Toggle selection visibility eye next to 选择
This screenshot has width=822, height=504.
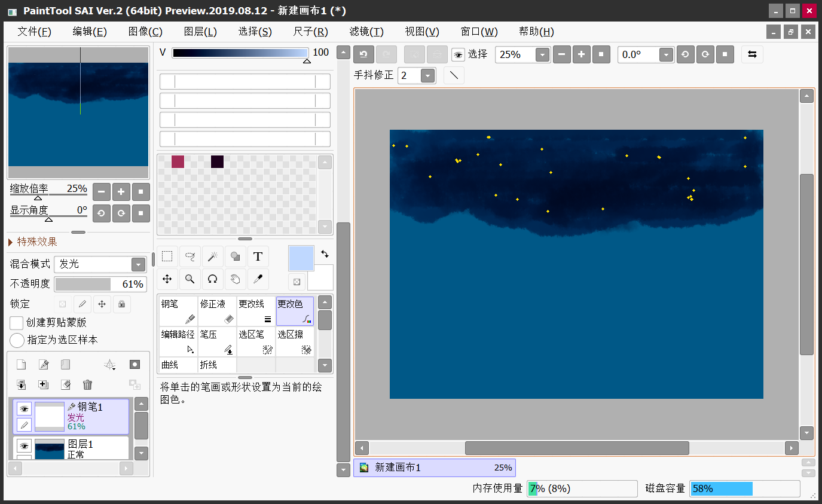[458, 55]
